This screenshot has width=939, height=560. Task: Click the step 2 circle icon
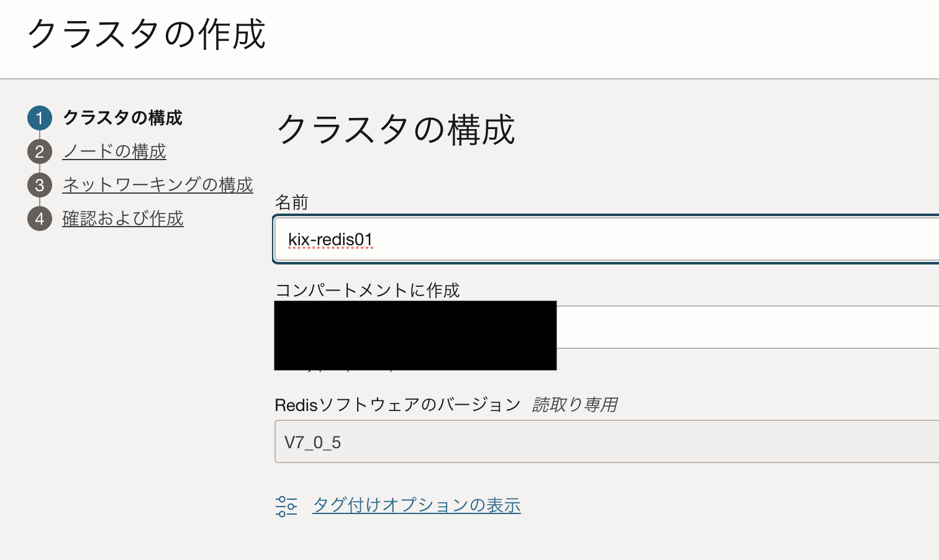pyautogui.click(x=39, y=151)
